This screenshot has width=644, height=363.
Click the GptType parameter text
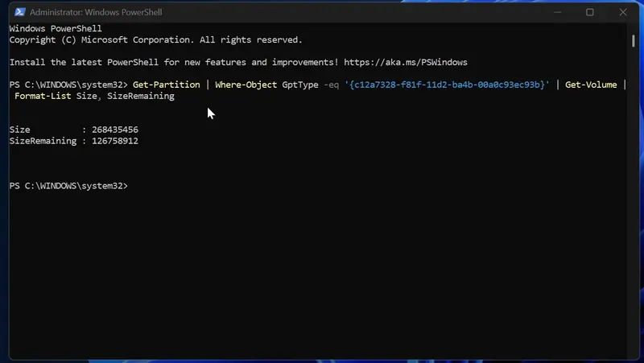tap(299, 85)
